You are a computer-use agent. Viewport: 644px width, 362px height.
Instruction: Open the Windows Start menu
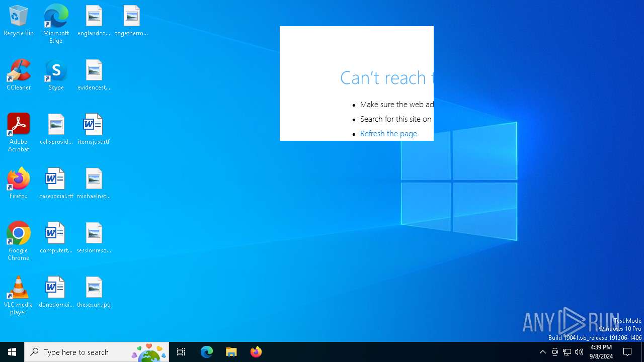pyautogui.click(x=12, y=352)
